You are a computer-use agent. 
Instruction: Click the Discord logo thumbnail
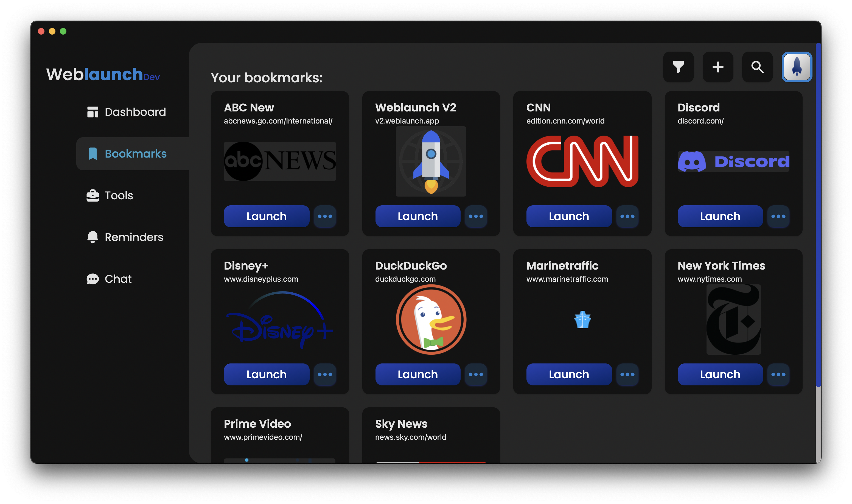733,161
